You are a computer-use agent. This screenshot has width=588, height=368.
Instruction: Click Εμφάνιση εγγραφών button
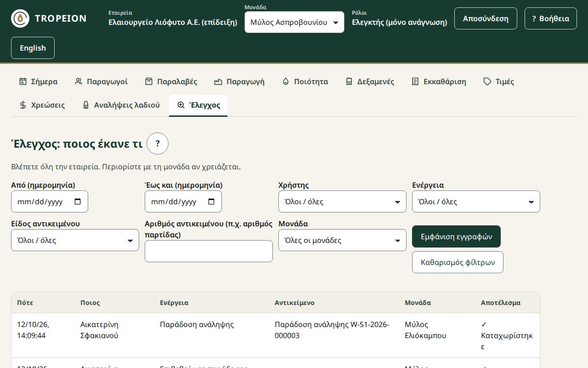(x=456, y=236)
